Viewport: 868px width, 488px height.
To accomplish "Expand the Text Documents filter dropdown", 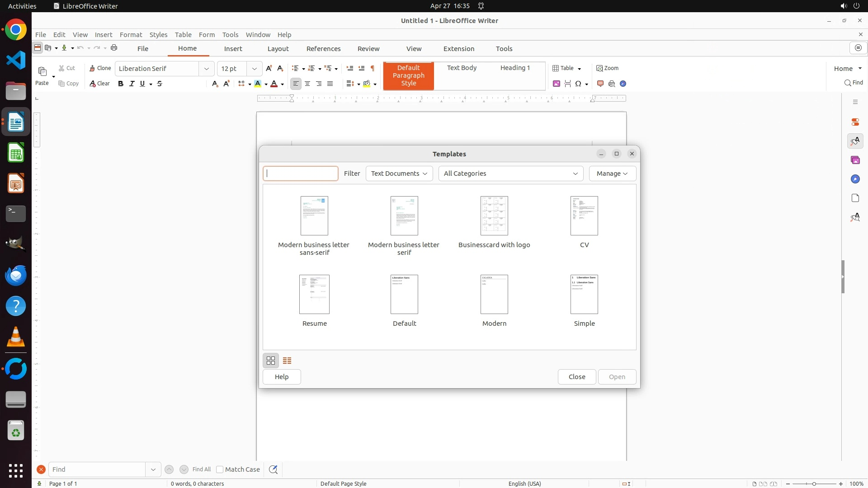I will point(399,174).
